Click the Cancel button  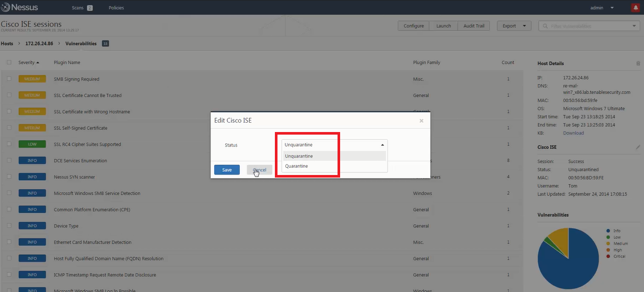pos(259,170)
